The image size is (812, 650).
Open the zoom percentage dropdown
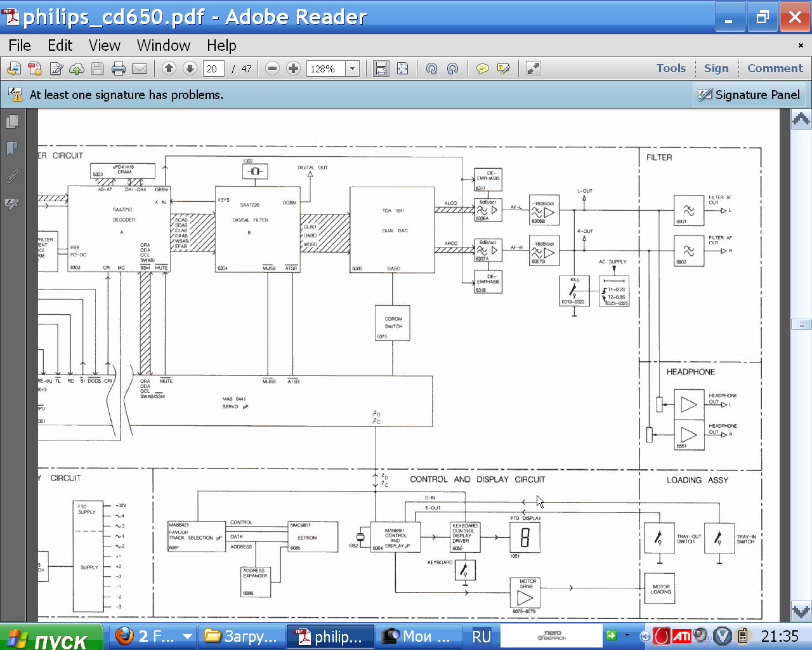click(x=353, y=69)
